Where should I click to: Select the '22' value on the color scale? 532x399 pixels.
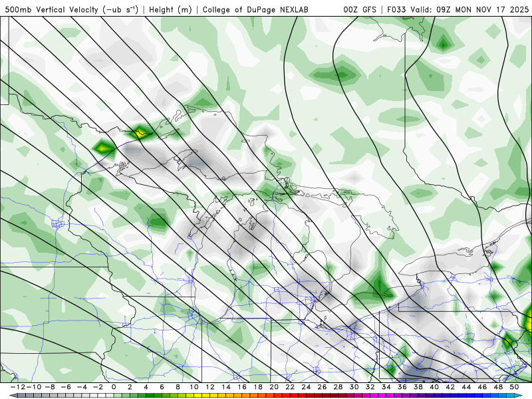coord(290,387)
